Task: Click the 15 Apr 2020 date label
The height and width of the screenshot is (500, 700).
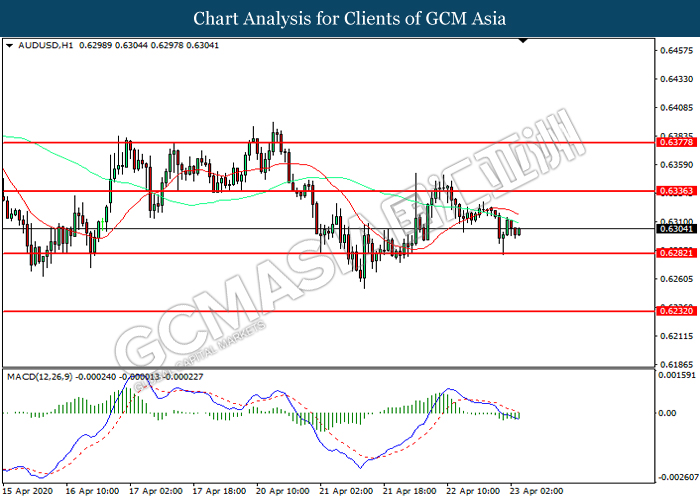Action: [x=27, y=491]
